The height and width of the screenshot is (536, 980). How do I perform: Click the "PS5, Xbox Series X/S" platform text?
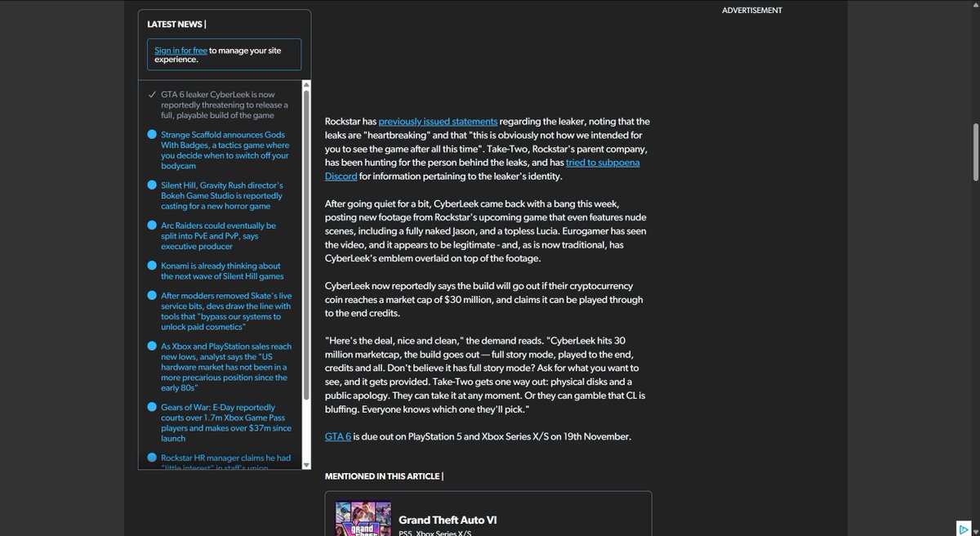pyautogui.click(x=435, y=534)
